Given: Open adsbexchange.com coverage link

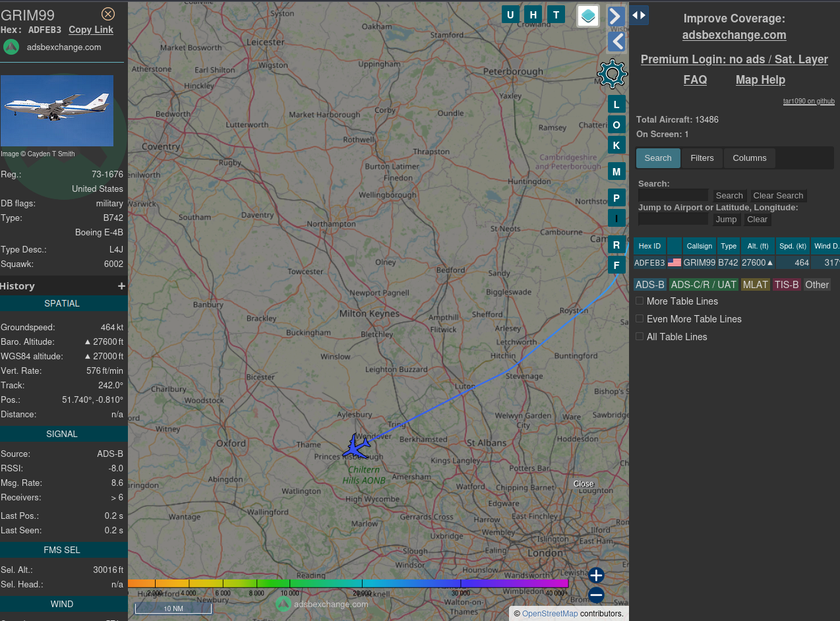Looking at the screenshot, I should [x=735, y=35].
